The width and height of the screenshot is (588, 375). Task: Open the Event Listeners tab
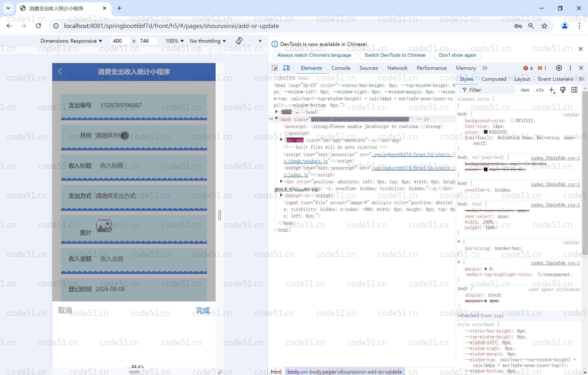[555, 79]
